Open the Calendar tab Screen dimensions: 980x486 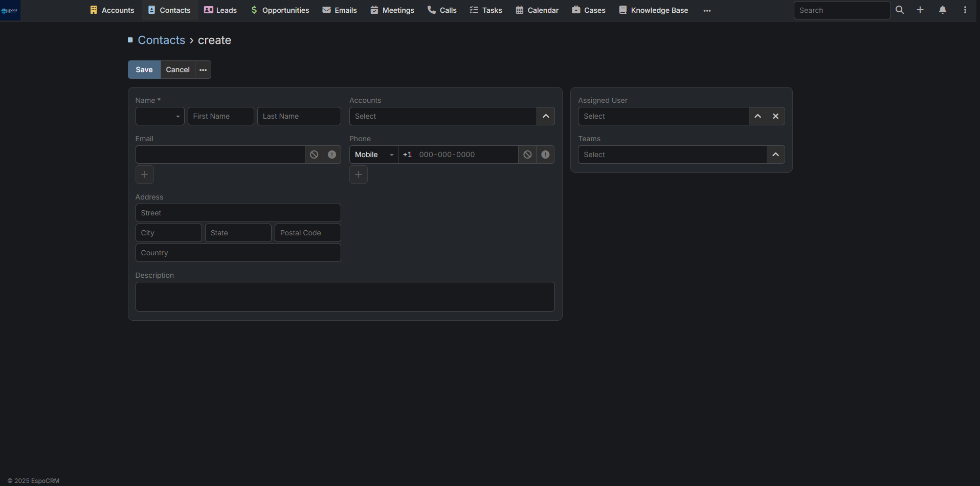(537, 10)
